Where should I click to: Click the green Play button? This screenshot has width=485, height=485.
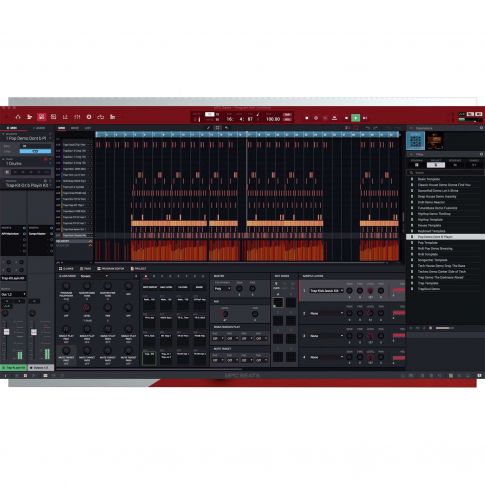pyautogui.click(x=356, y=118)
